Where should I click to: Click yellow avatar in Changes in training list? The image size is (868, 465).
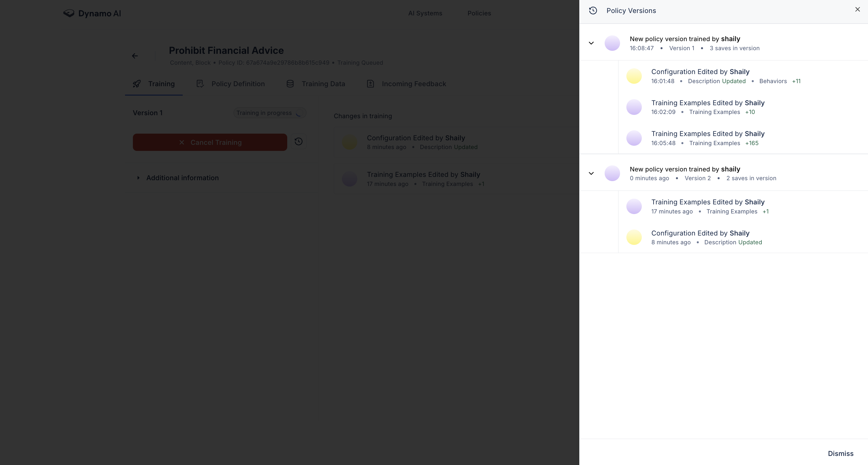tap(349, 143)
